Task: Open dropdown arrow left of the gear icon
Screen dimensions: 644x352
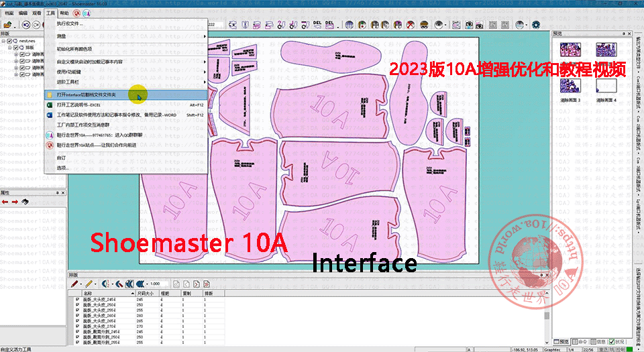Action: coord(527,25)
